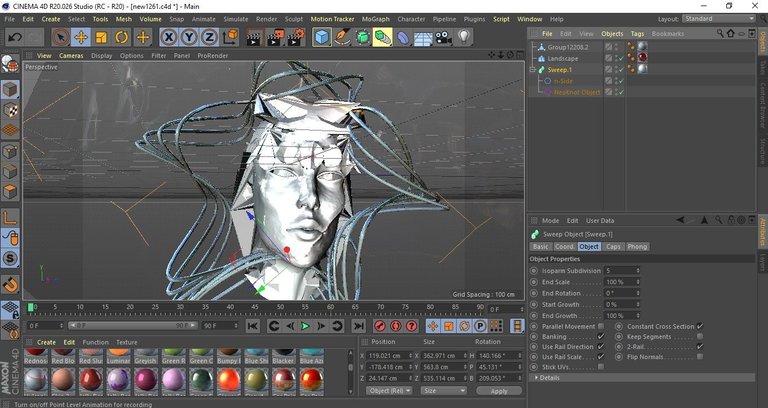Viewport: 768px width, 408px height.
Task: Select the Luminar orange material swatch
Action: (x=119, y=357)
